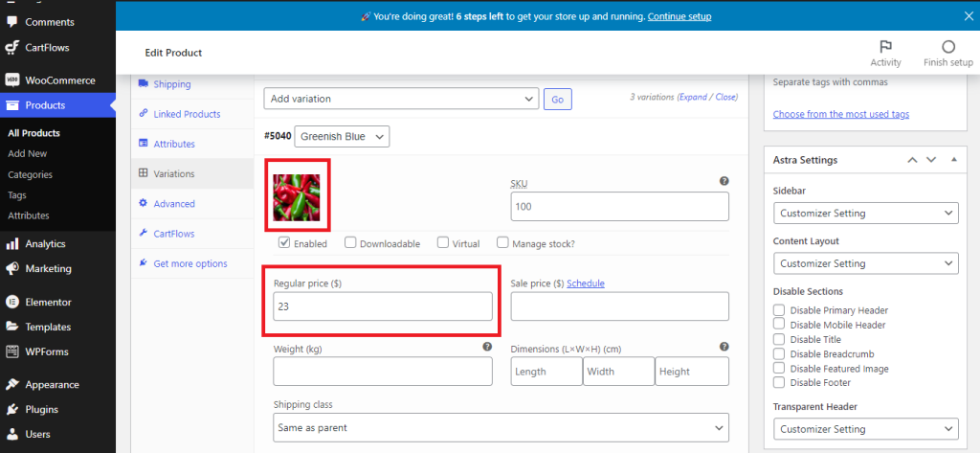This screenshot has height=453, width=980.
Task: Click the chili pepper variation image
Action: click(298, 194)
